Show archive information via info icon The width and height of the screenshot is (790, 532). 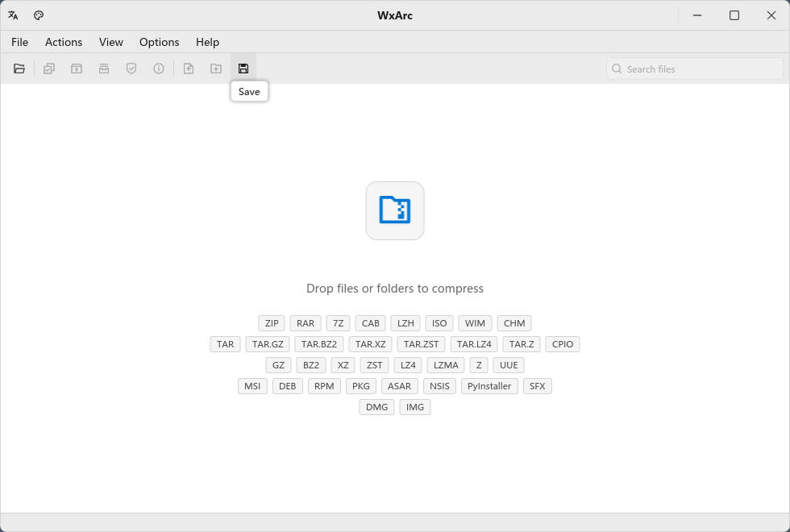click(x=159, y=69)
